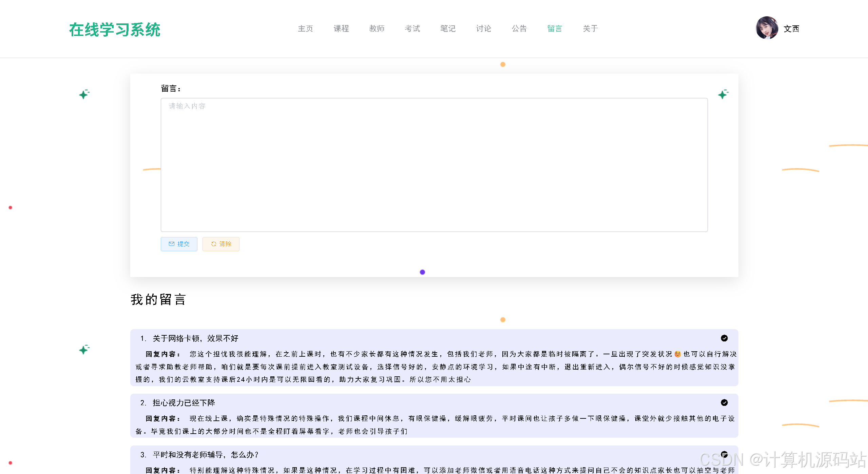
Task: Expand message 关于网络卡顿，效果不好
Action: (x=195, y=338)
